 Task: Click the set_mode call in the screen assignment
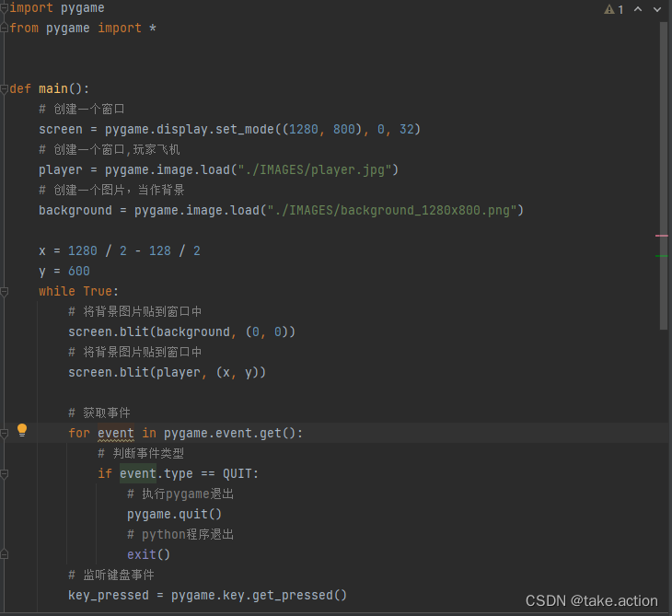pyautogui.click(x=244, y=130)
